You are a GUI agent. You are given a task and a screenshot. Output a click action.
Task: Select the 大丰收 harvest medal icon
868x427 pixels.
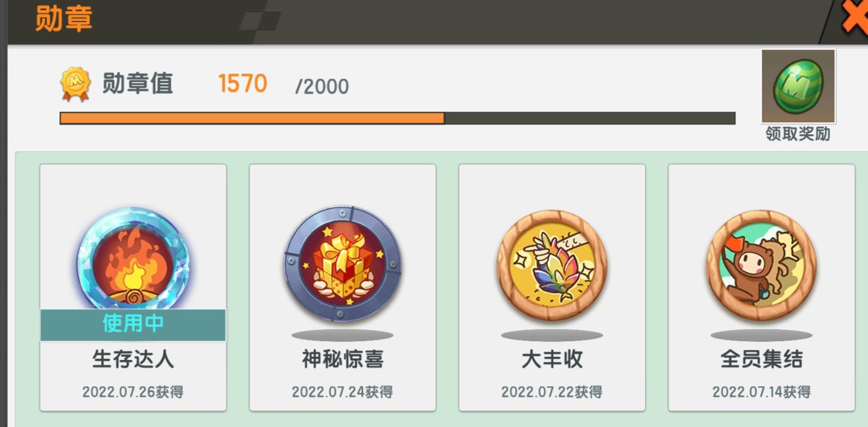(552, 265)
